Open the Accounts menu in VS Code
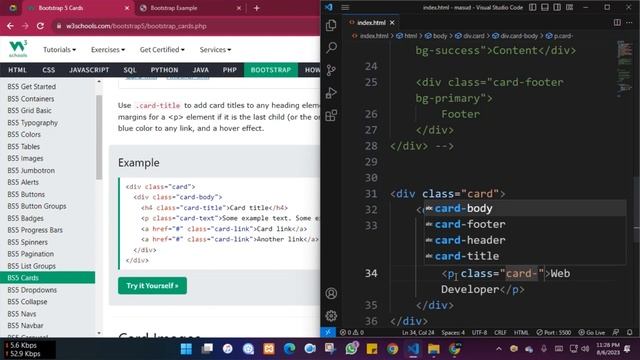Screen dimensions: 640x360 [x=331, y=293]
